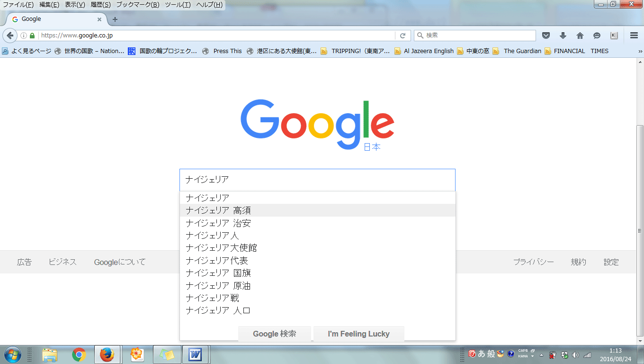Toggle CAPS indicator in language bar
The image size is (644, 364).
(x=523, y=351)
